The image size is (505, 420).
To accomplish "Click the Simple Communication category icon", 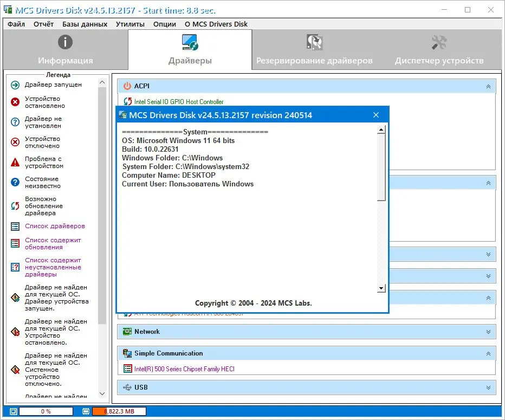I will 127,353.
